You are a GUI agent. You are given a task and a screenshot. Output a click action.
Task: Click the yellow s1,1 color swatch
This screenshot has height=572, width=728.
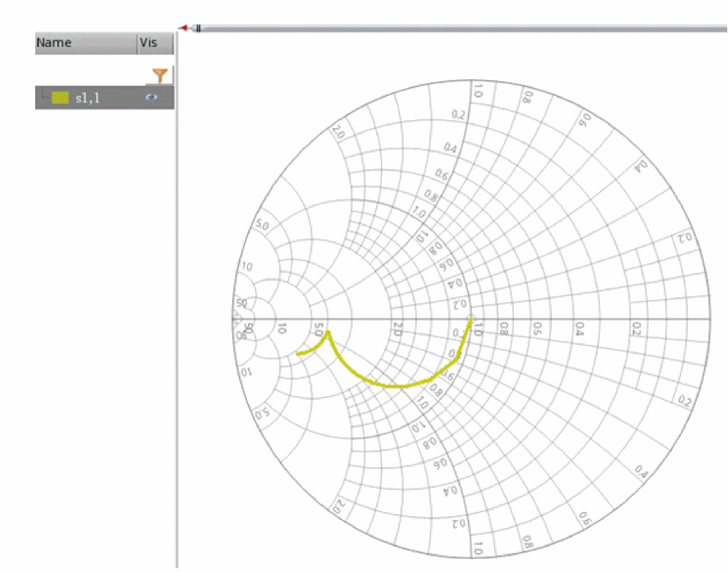click(60, 98)
